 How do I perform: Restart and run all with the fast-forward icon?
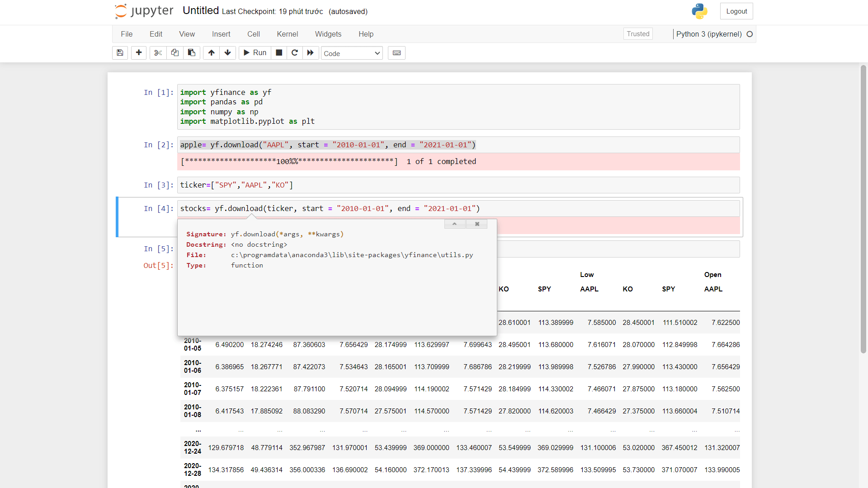(311, 53)
